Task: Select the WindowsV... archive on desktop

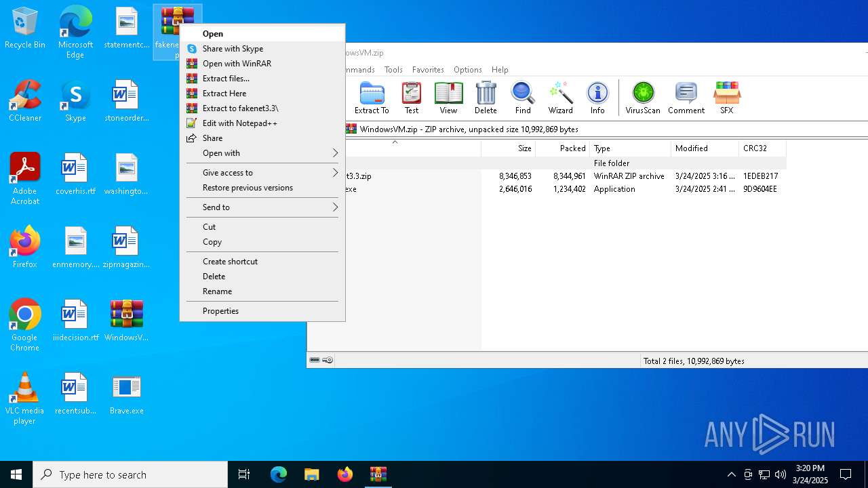Action: click(127, 321)
